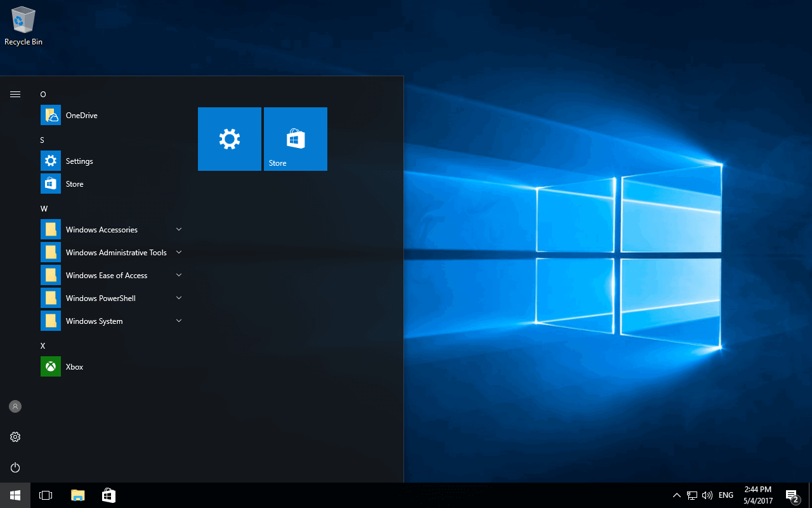Click the Task View icon on the taskbar
Screen dimensions: 812x508
click(45, 495)
